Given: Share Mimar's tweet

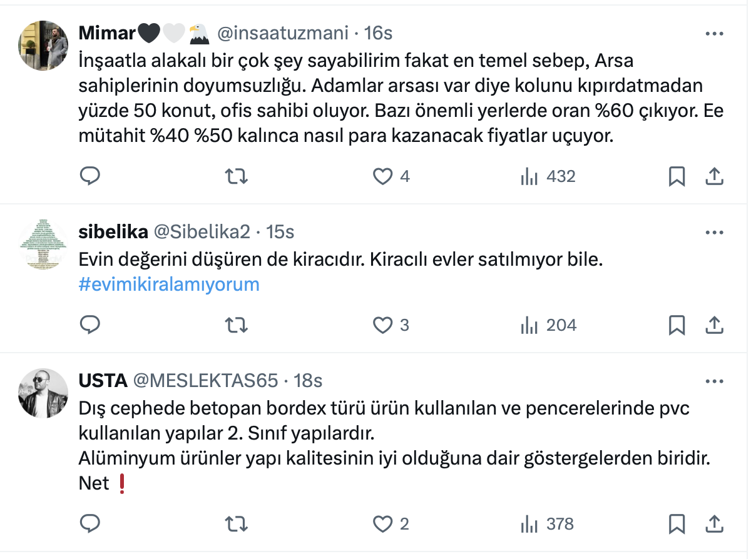Looking at the screenshot, I should tap(714, 177).
